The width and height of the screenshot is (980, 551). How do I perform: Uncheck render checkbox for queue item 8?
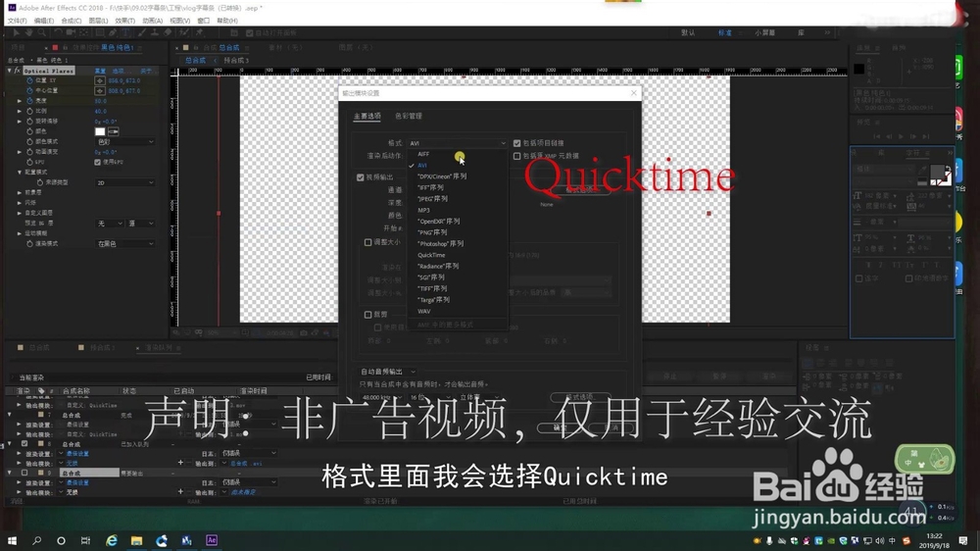click(x=24, y=443)
